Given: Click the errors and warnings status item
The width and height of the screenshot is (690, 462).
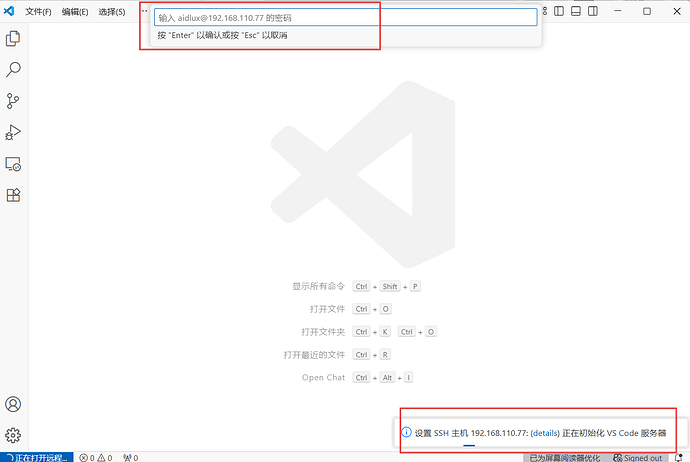Looking at the screenshot, I should point(96,457).
